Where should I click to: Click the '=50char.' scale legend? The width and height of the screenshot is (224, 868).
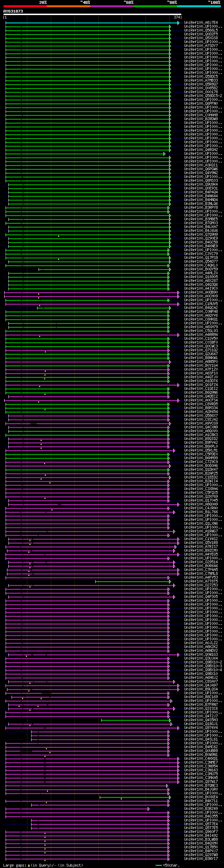pyautogui.click(x=171, y=866)
